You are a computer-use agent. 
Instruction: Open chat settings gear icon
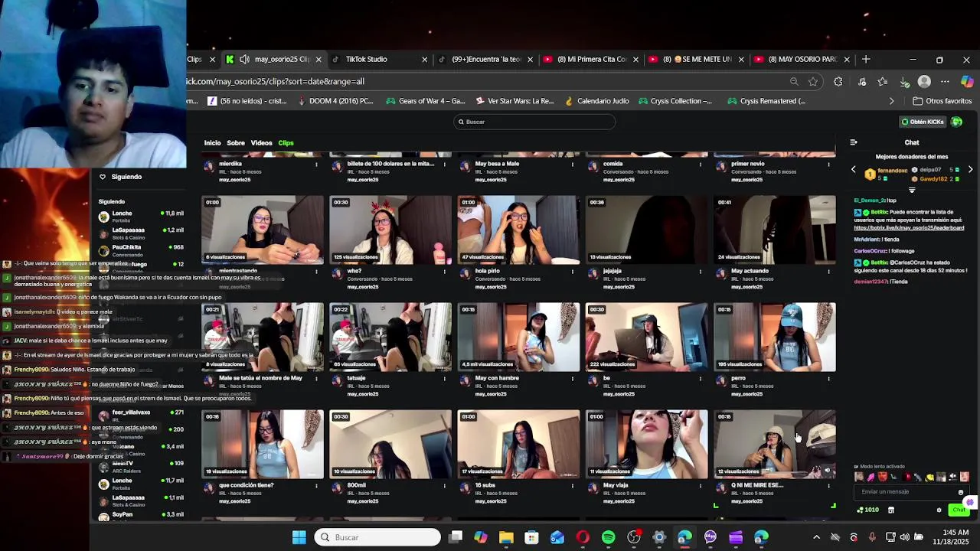tap(939, 510)
